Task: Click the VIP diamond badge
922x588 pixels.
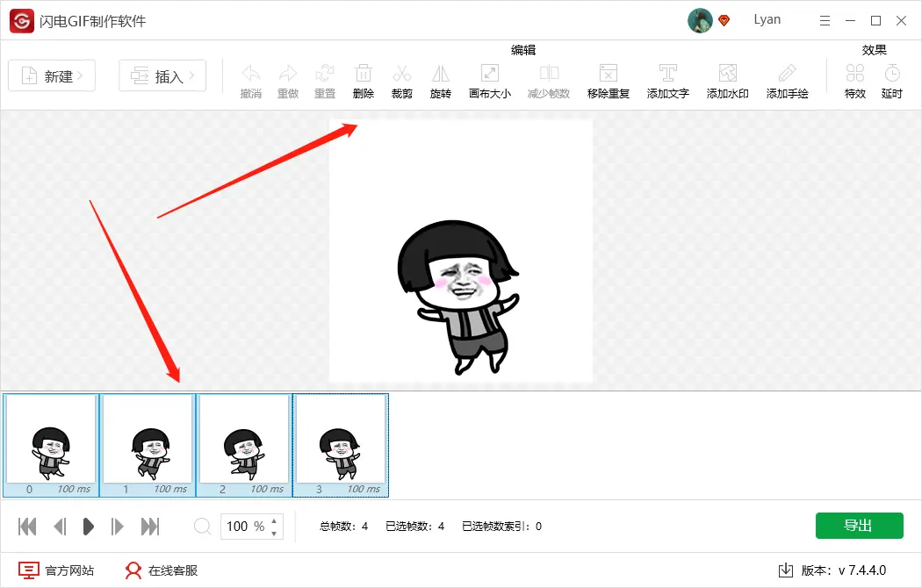Action: point(724,20)
